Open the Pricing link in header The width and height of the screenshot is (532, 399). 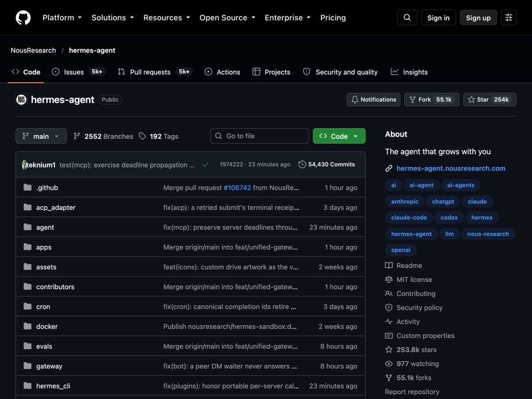tap(333, 18)
